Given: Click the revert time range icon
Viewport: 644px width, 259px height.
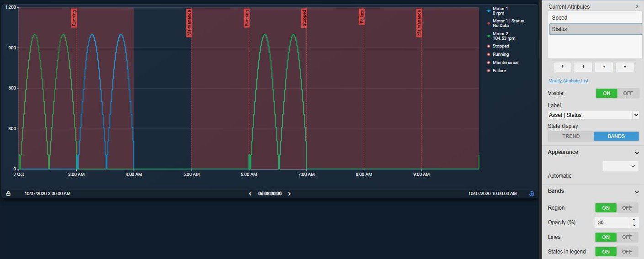Looking at the screenshot, I should (x=532, y=194).
